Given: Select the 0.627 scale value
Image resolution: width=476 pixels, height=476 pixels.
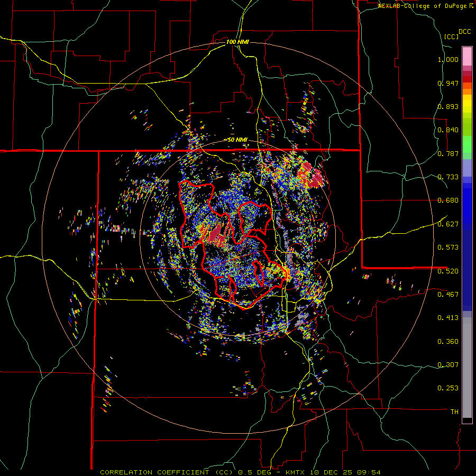Looking at the screenshot, I should coord(448,224).
